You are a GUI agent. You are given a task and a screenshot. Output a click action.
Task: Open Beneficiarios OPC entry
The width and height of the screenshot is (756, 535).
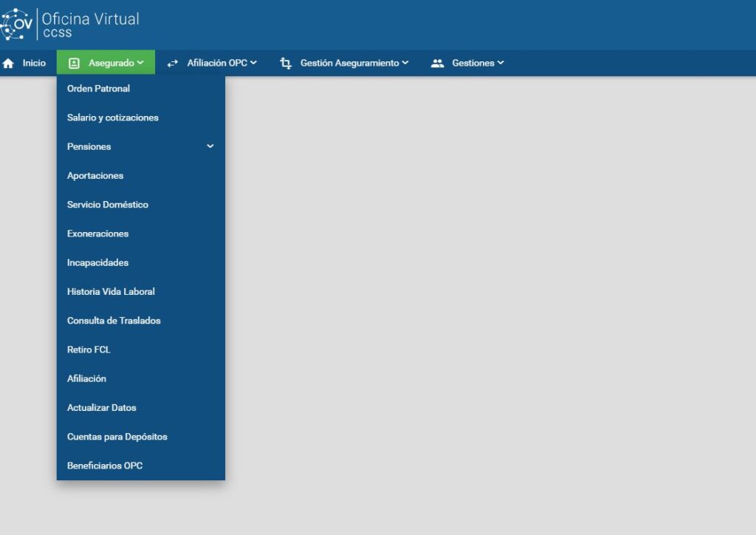point(105,466)
